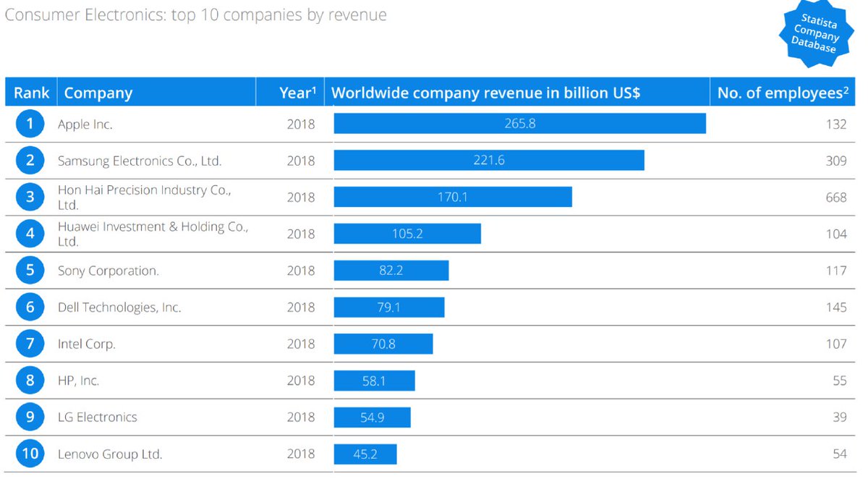The height and width of the screenshot is (479, 868).
Task: Select the rank 7 circle badge
Action: 30,344
